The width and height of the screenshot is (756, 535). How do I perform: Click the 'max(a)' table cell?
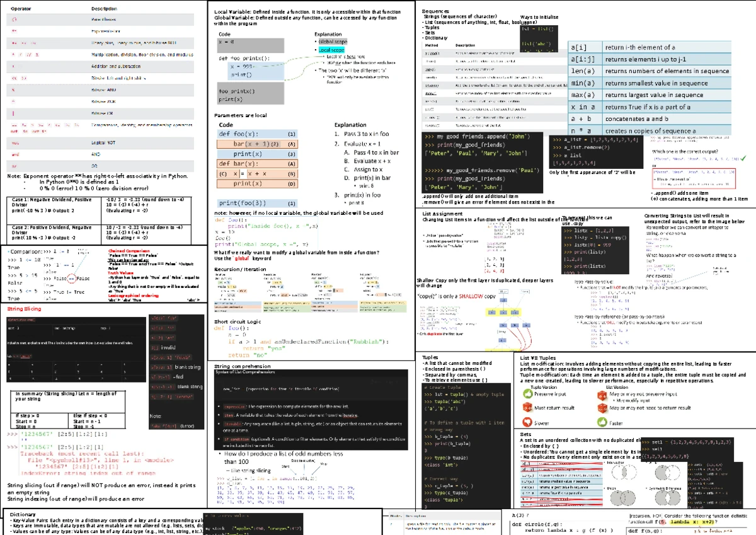(x=585, y=95)
